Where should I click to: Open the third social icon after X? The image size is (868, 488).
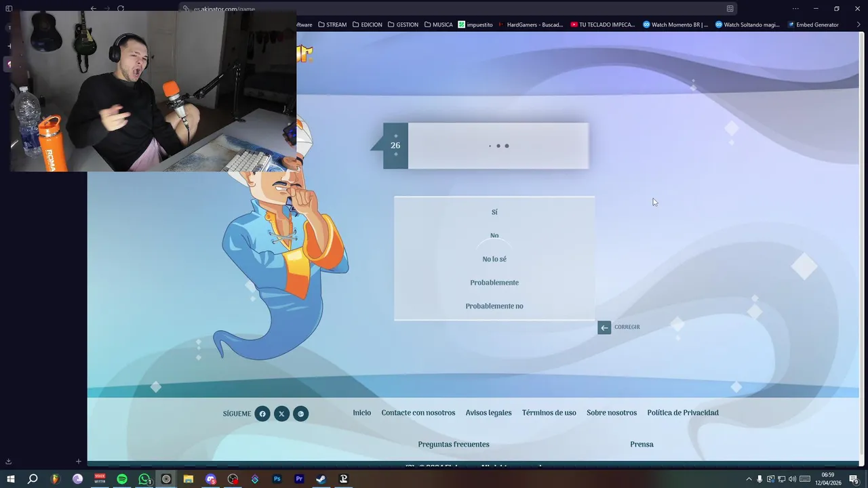[x=300, y=413]
